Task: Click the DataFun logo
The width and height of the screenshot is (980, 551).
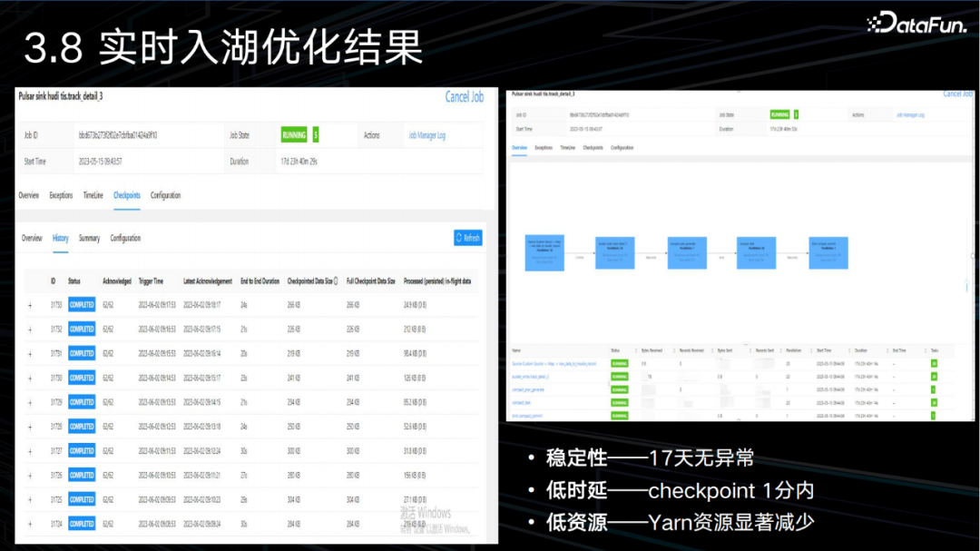Action: [x=916, y=23]
